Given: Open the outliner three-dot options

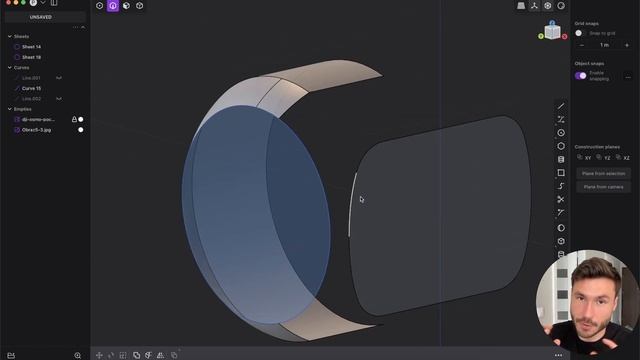Looking at the screenshot, I should click(x=75, y=27).
